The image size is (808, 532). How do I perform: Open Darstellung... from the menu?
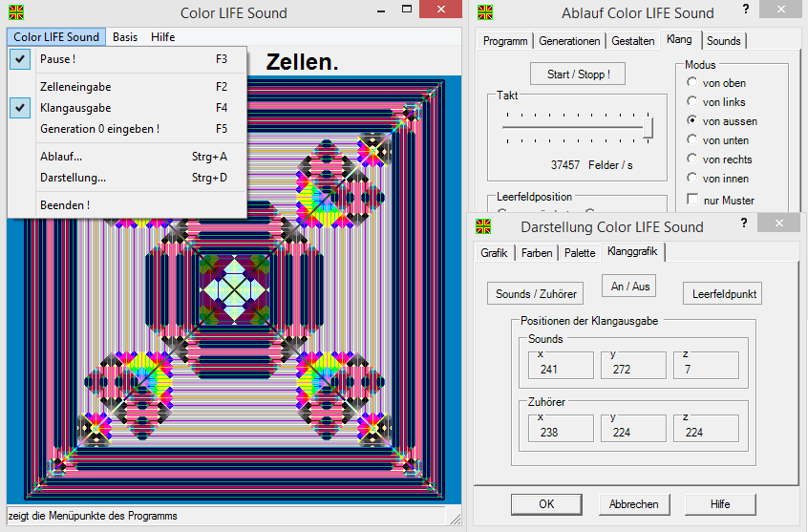(127, 178)
